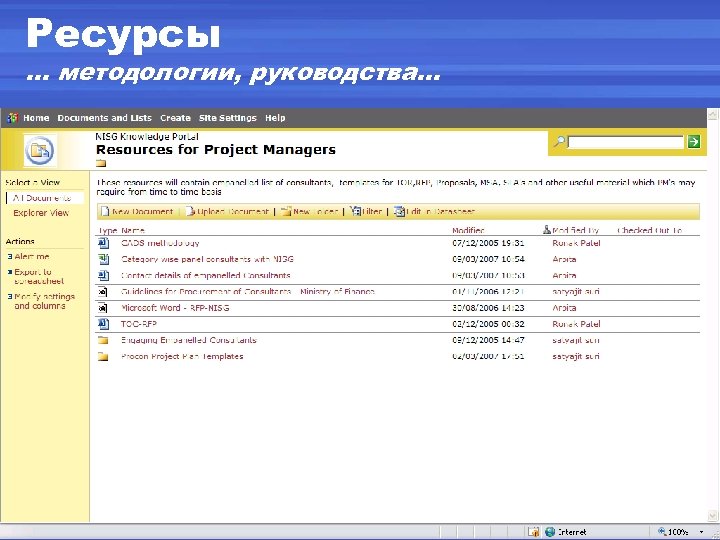The height and width of the screenshot is (540, 720).
Task: Click the small folder icon under the title
Action: pos(101,163)
